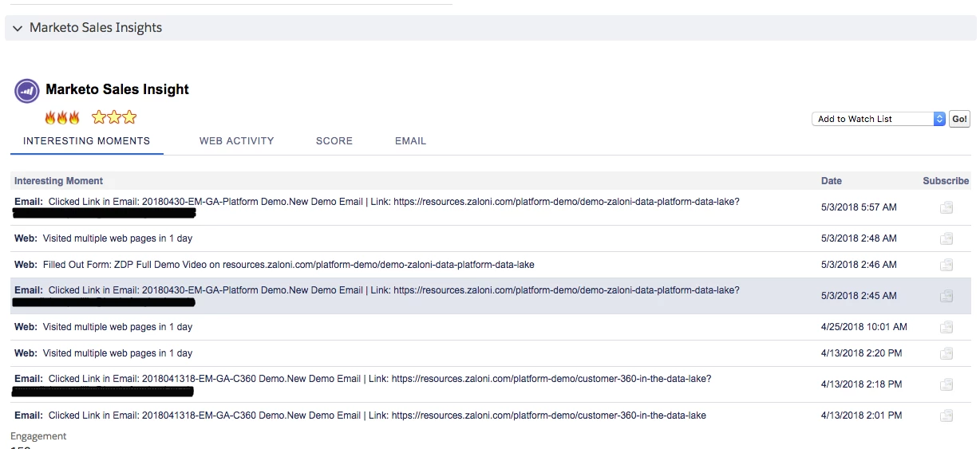This screenshot has height=449, width=980.
Task: Subscribe to the 4/13/2018 2:01 PM email moment
Action: pyautogui.click(x=946, y=416)
